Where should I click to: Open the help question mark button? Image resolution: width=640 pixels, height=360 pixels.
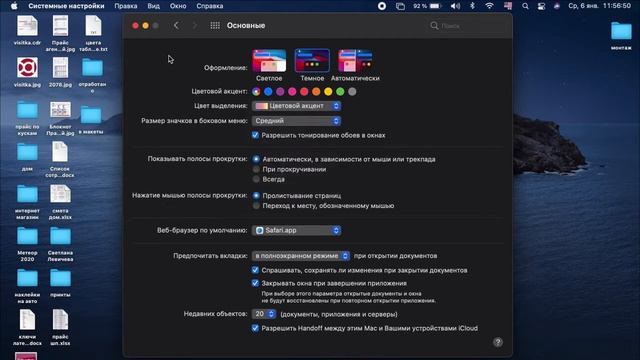point(498,342)
